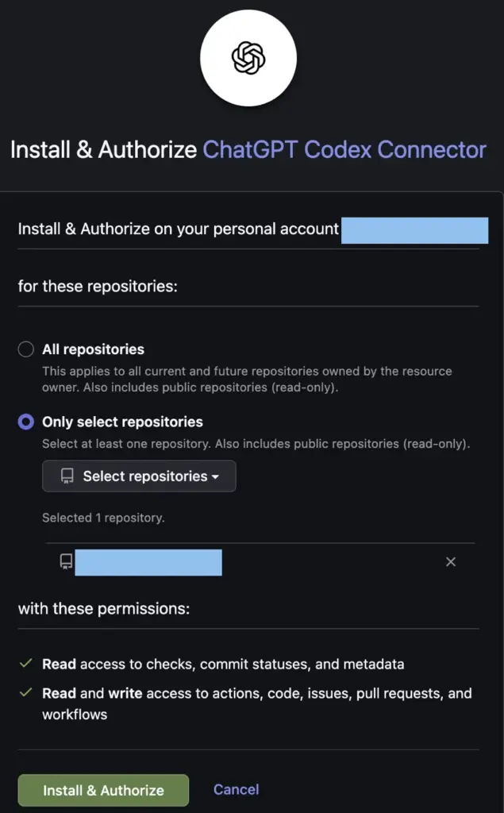Click the repository icon inside Select repositories button
The width and height of the screenshot is (504, 813).
(x=67, y=476)
